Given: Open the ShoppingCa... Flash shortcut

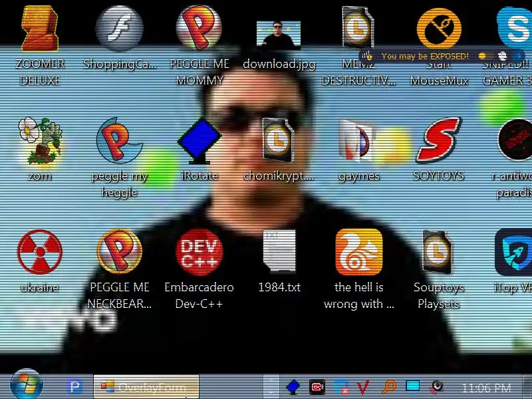Looking at the screenshot, I should coord(119,28).
